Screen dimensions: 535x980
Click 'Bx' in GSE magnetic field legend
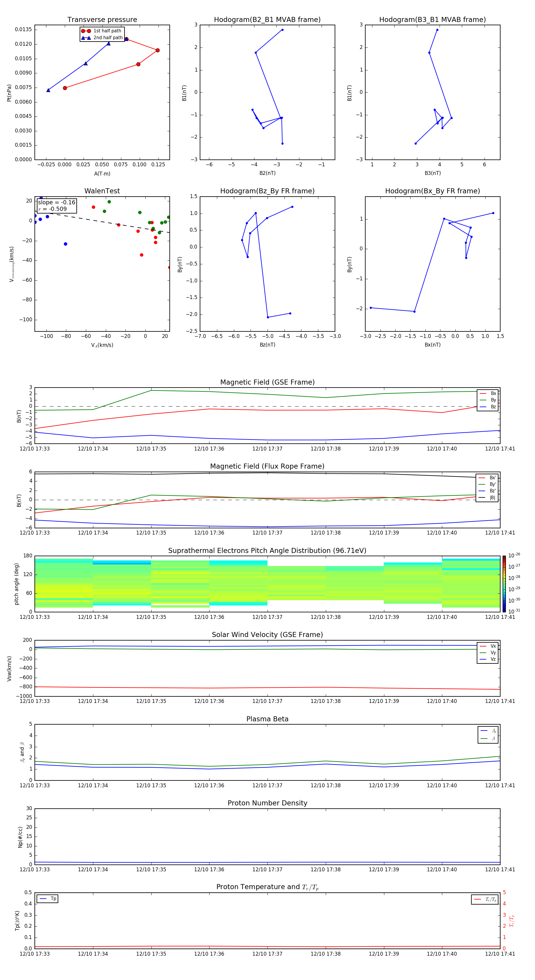pos(488,393)
